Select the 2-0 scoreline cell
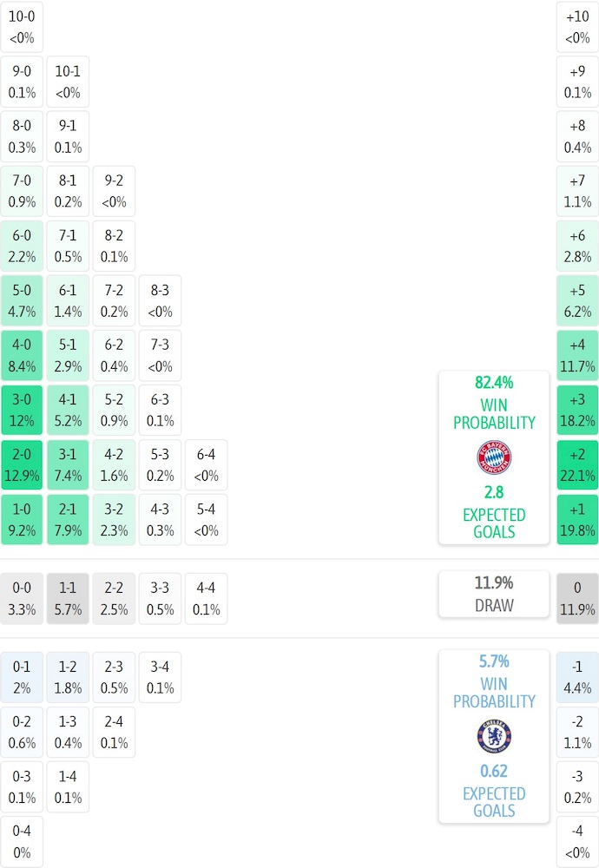Image resolution: width=599 pixels, height=868 pixels. coord(22,465)
